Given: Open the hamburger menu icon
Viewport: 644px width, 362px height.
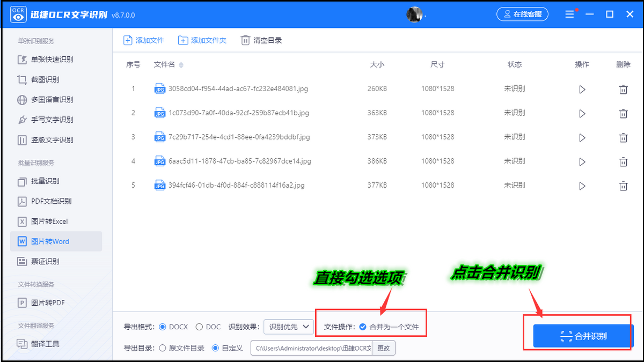Looking at the screenshot, I should (570, 14).
